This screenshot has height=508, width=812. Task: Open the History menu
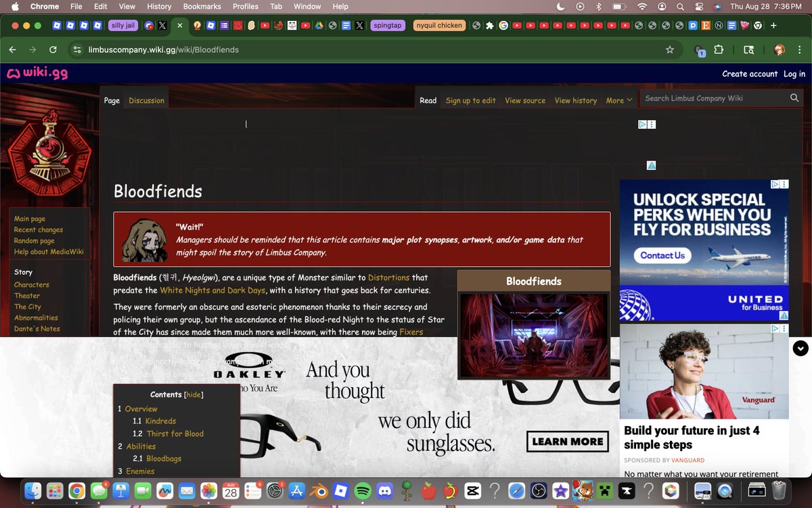click(159, 6)
